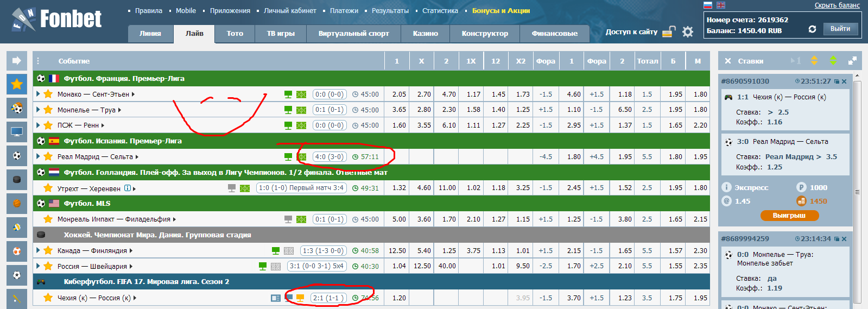
Task: Filter by hockey puck sidebar icon
Action: tap(17, 180)
